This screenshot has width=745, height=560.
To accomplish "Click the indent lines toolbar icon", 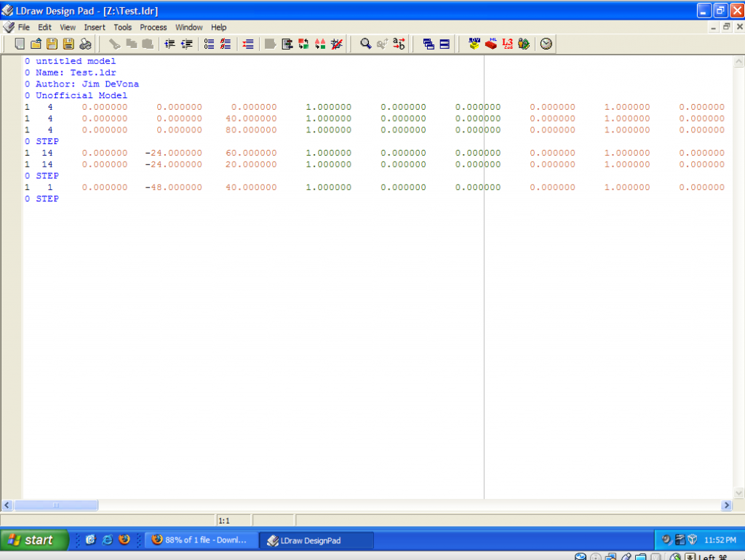I will point(169,44).
